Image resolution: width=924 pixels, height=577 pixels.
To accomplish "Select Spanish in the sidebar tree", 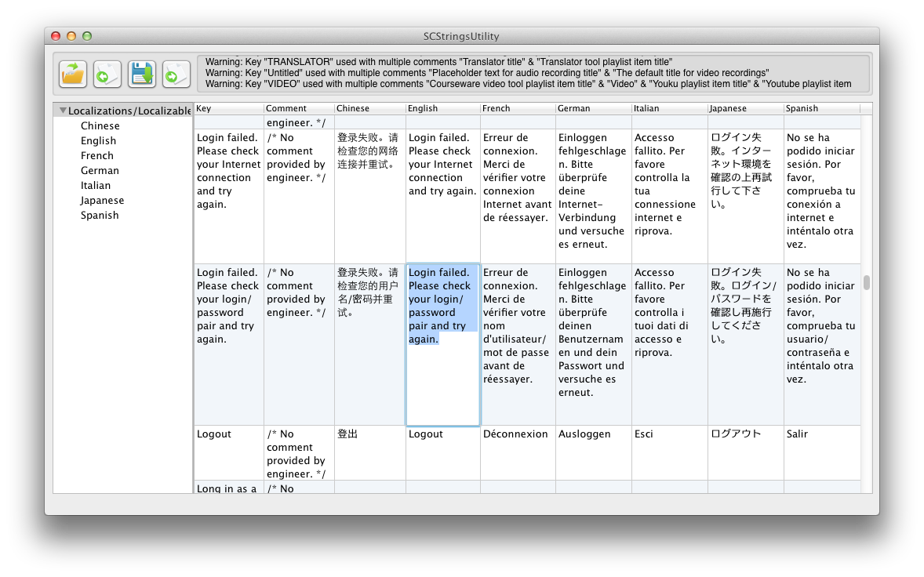I will coord(100,215).
